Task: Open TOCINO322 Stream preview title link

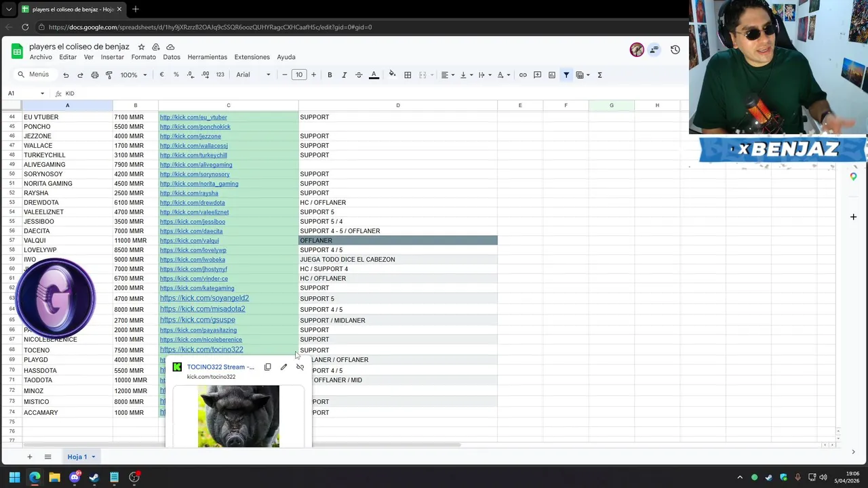Action: [220, 367]
